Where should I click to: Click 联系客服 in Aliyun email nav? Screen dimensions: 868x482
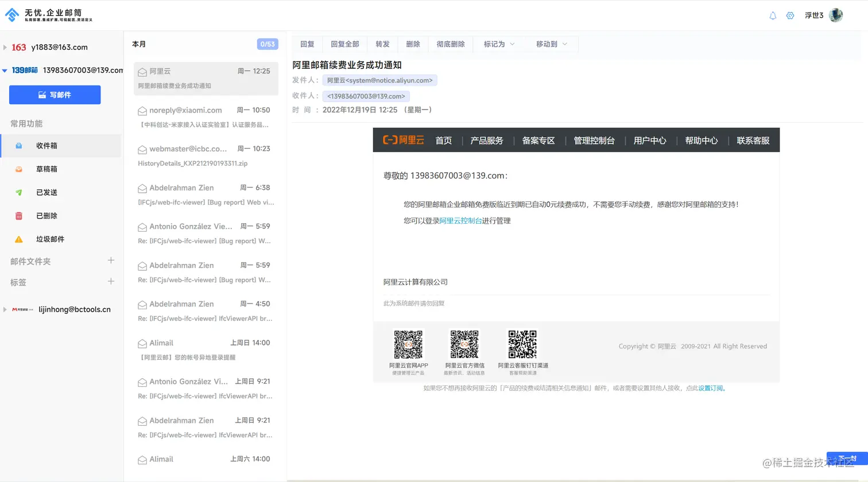(x=753, y=141)
